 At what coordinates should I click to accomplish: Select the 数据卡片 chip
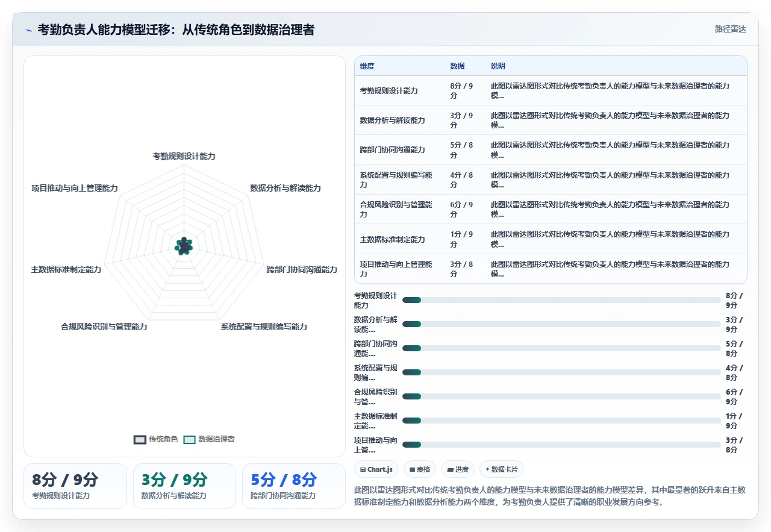coord(502,469)
